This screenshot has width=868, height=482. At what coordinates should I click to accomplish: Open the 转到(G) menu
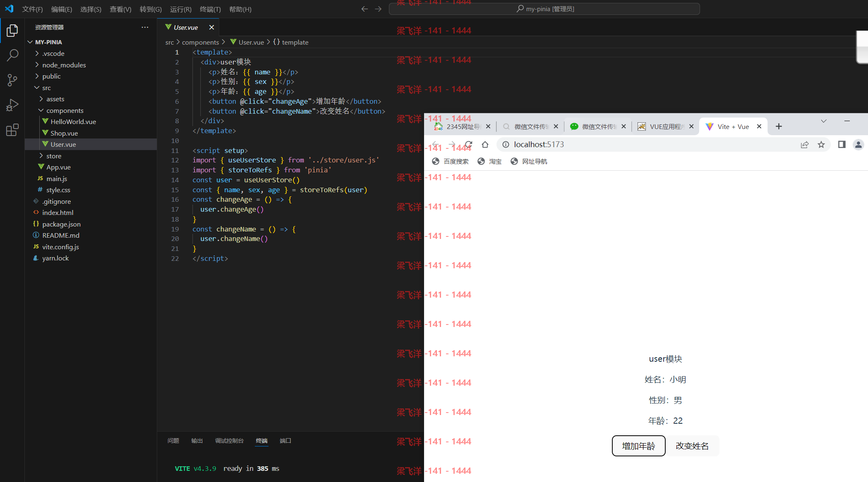pyautogui.click(x=151, y=9)
